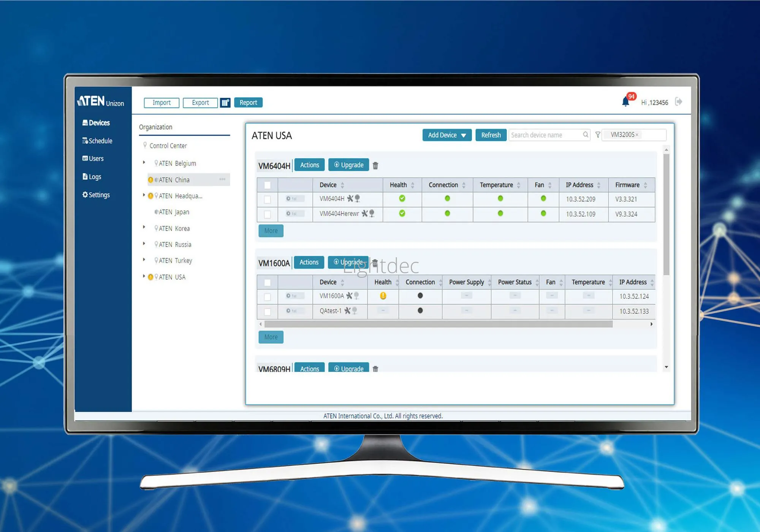Click the Refresh button
Image resolution: width=760 pixels, height=532 pixels.
[491, 135]
